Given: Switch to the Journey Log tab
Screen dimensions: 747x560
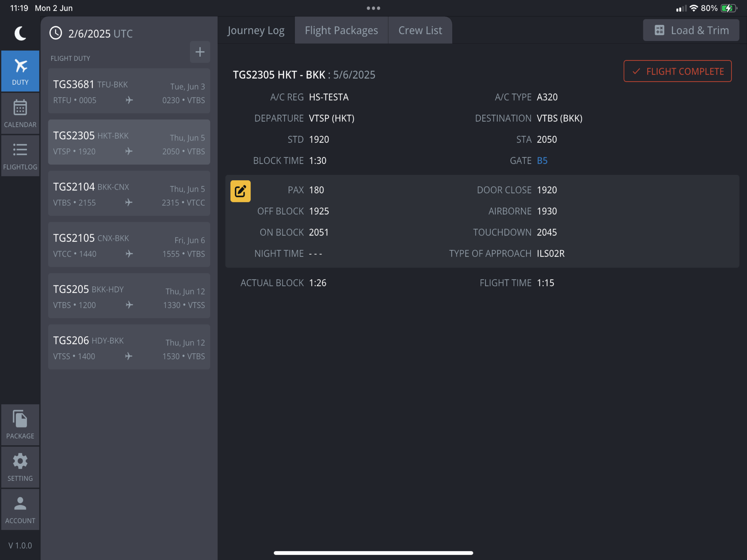Looking at the screenshot, I should [256, 30].
